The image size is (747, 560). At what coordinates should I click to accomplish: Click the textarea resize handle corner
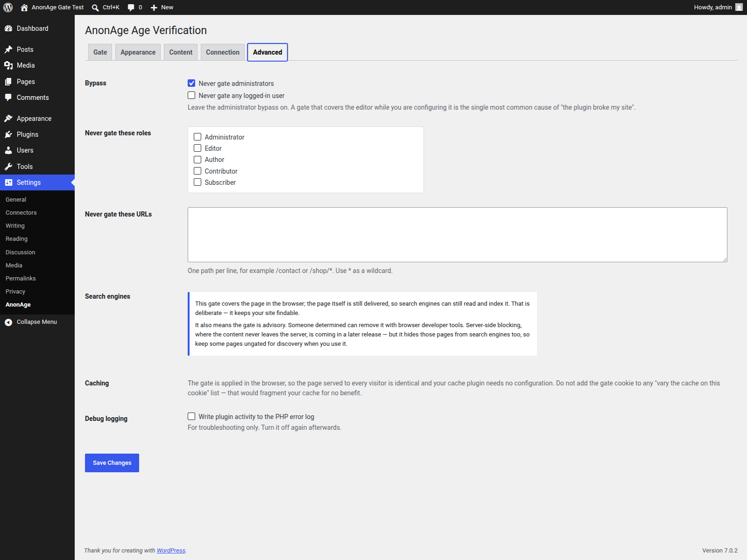tap(725, 259)
